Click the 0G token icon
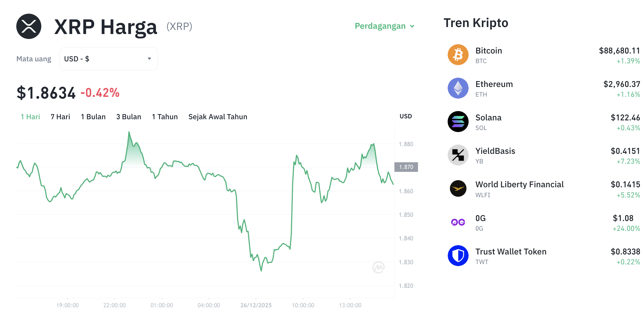 coord(458,222)
